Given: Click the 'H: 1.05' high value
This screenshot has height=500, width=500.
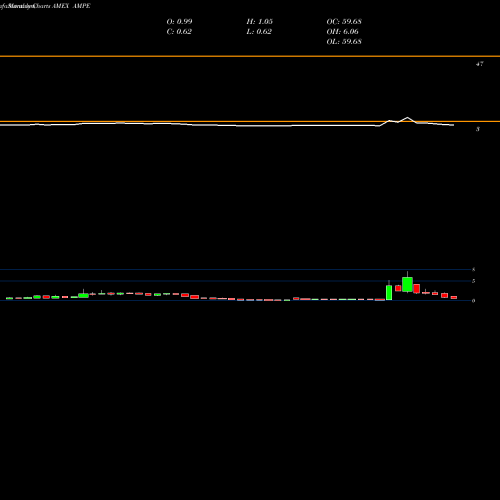Looking at the screenshot, I should [x=260, y=22].
